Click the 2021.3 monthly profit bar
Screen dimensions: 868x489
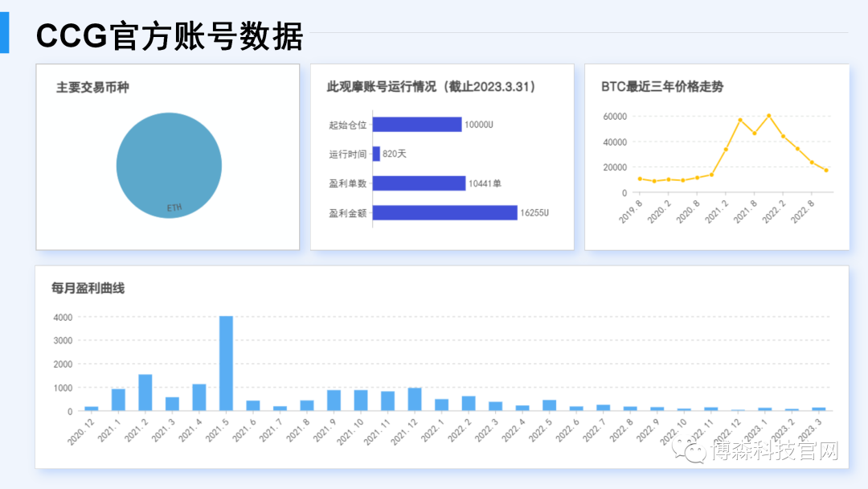(172, 405)
